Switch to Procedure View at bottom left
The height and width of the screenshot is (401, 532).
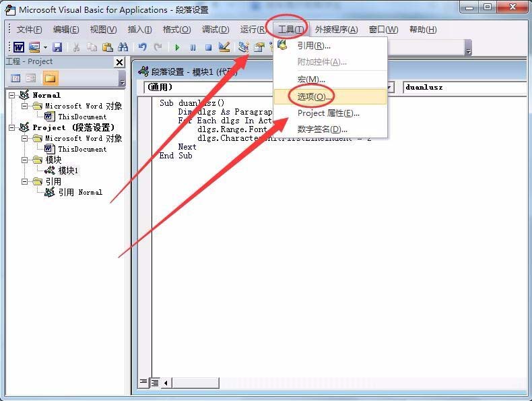(143, 383)
